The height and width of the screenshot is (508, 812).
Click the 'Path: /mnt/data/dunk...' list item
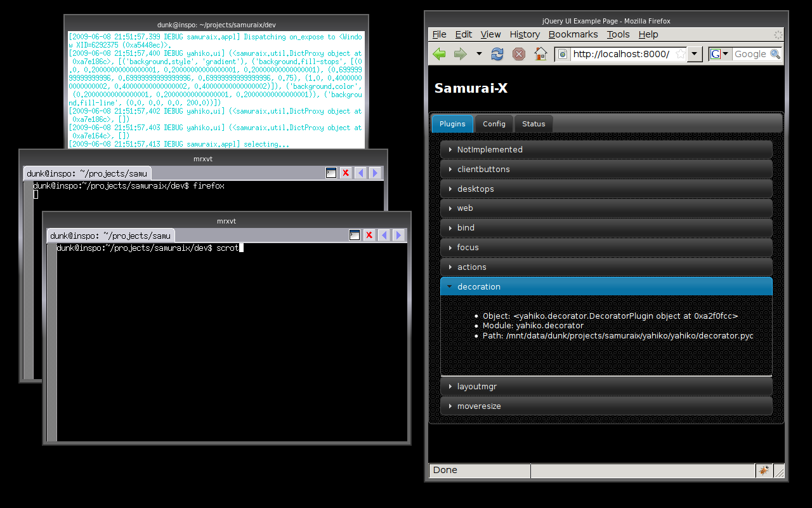[x=618, y=336]
